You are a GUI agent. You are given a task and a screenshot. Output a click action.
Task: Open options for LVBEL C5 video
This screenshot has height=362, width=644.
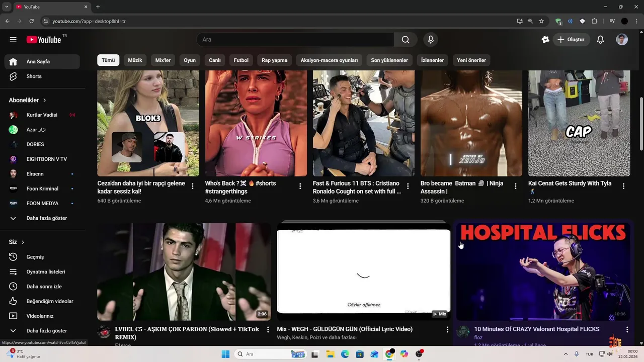click(268, 330)
